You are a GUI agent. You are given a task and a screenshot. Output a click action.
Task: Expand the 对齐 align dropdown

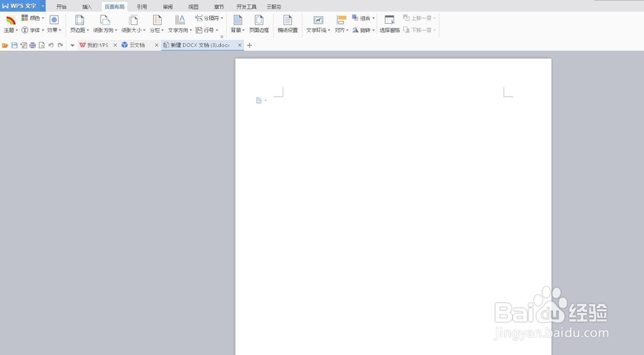pos(348,30)
